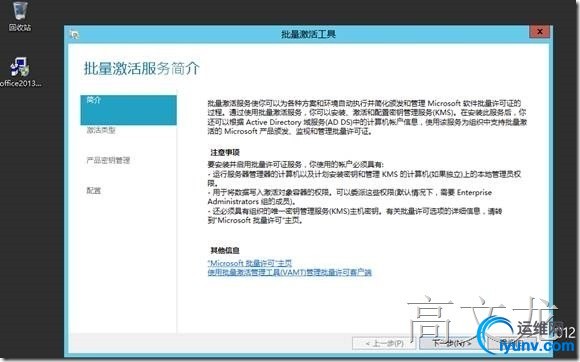Click the 下一步(N) button
The image size is (580, 362).
tap(452, 344)
